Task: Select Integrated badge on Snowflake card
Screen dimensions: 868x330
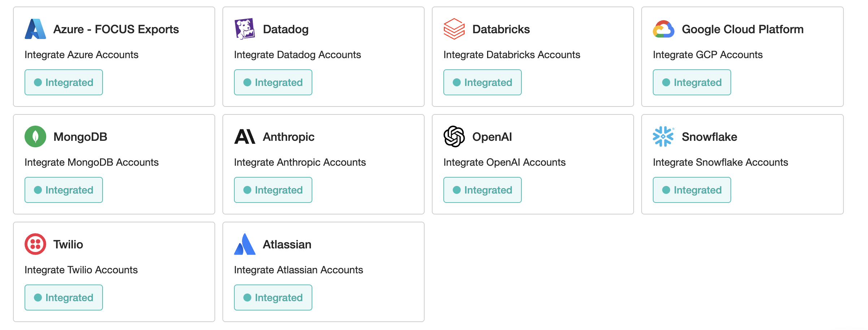Action: tap(692, 190)
